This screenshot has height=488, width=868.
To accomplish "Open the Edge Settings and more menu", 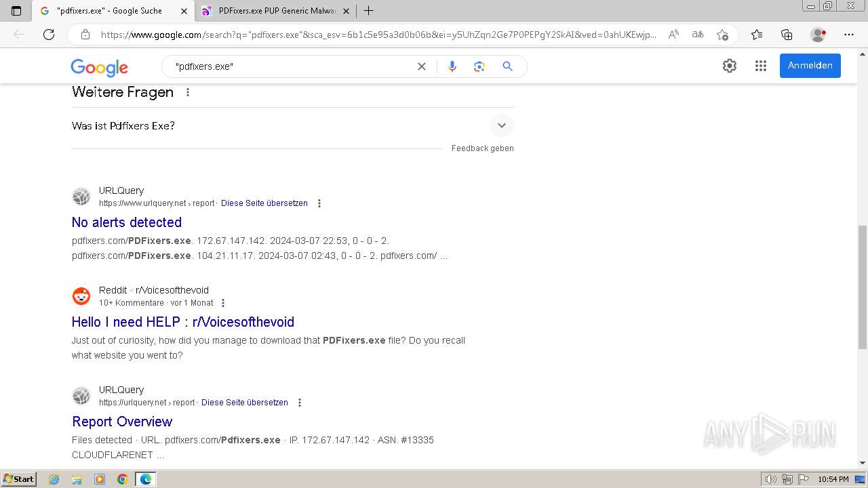I will coord(849,35).
